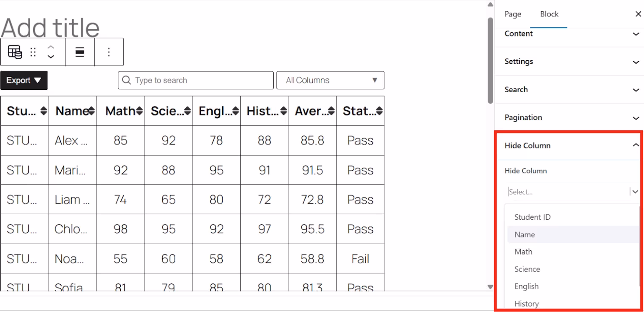Open the block options three-dot menu
Screen dimensions: 644x312
tap(109, 52)
